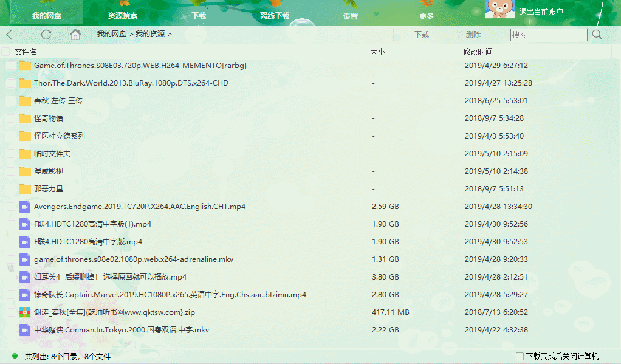621x364 pixels.
Task: Click the 春秋 左传 三传 folder icon
Action: click(x=24, y=101)
